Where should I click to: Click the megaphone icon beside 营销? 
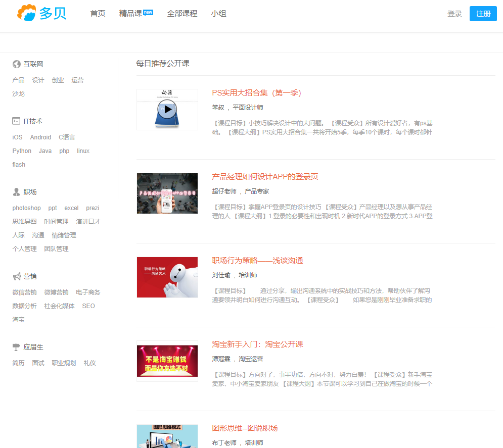pos(17,276)
